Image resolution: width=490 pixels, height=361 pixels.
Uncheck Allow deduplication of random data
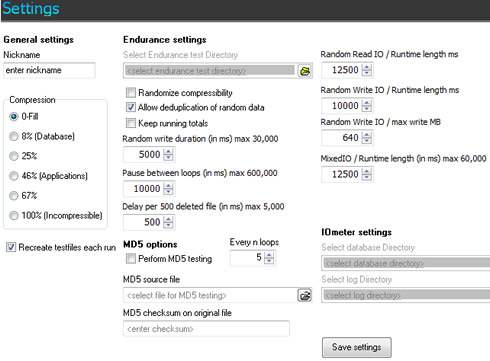131,107
